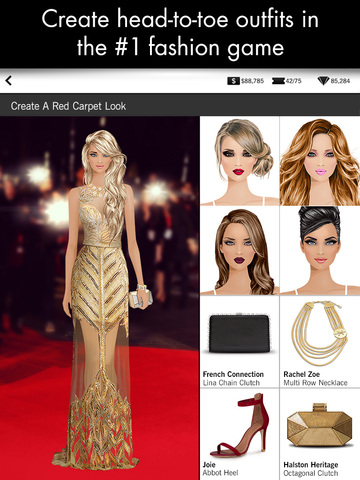The height and width of the screenshot is (480, 360).
Task: Select the brown wavy hair with dark lips
Action: tap(240, 251)
